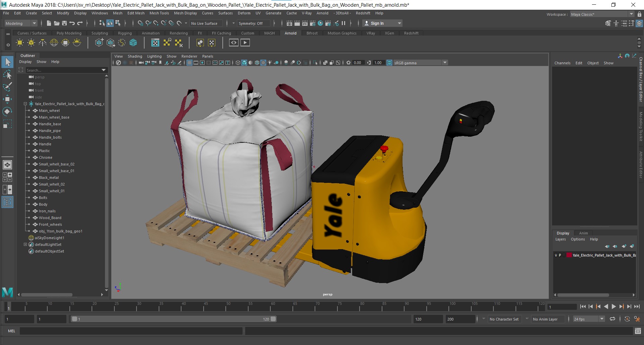Screen dimensions: 644x345
Task: Click the Script Editor icon
Action: point(638,331)
